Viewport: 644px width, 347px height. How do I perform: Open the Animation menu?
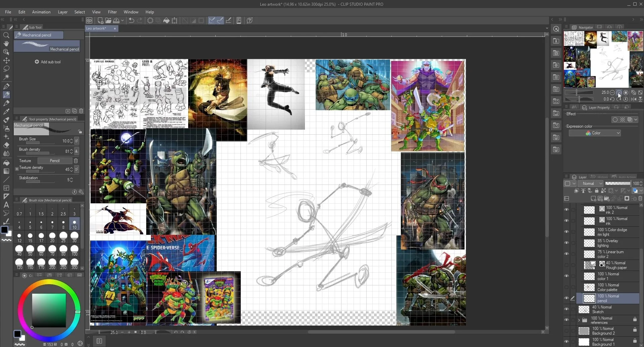coord(41,12)
